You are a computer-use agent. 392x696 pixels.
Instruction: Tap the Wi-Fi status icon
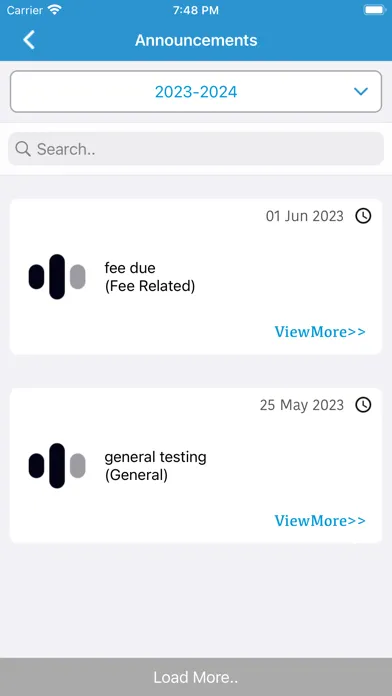55,10
